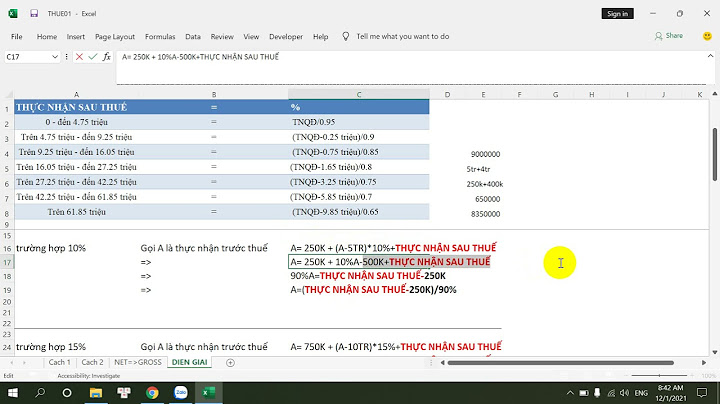Click the Sign in button

pos(618,14)
